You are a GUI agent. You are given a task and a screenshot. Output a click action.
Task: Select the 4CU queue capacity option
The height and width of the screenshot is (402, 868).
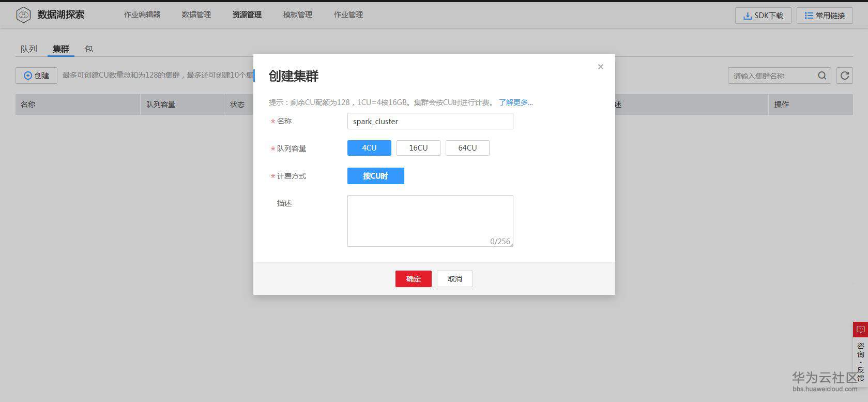369,148
